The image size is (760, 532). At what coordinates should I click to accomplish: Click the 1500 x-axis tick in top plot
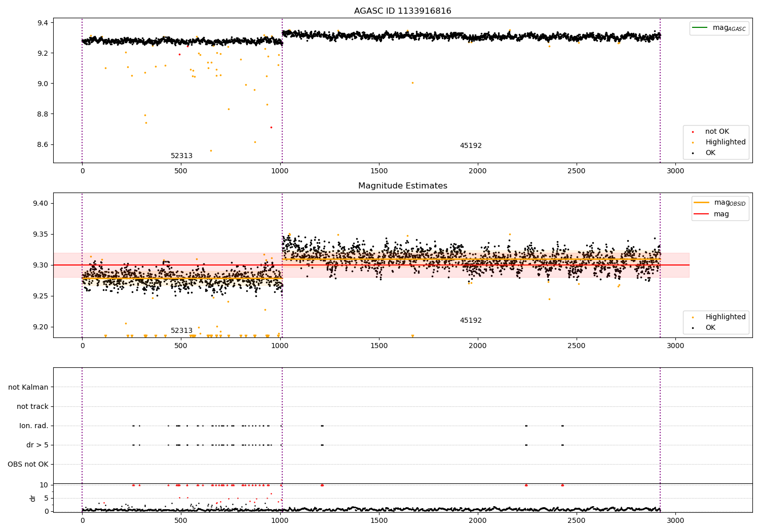pos(379,171)
